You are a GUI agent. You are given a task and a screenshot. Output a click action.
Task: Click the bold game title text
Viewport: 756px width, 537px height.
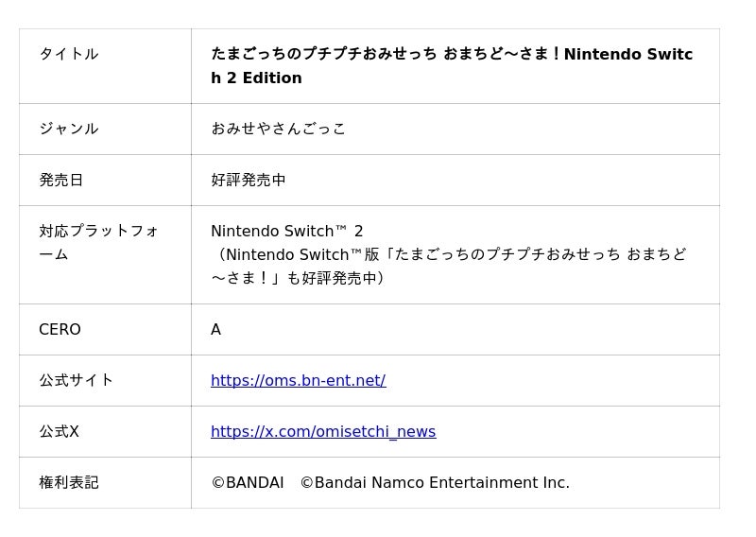(452, 65)
